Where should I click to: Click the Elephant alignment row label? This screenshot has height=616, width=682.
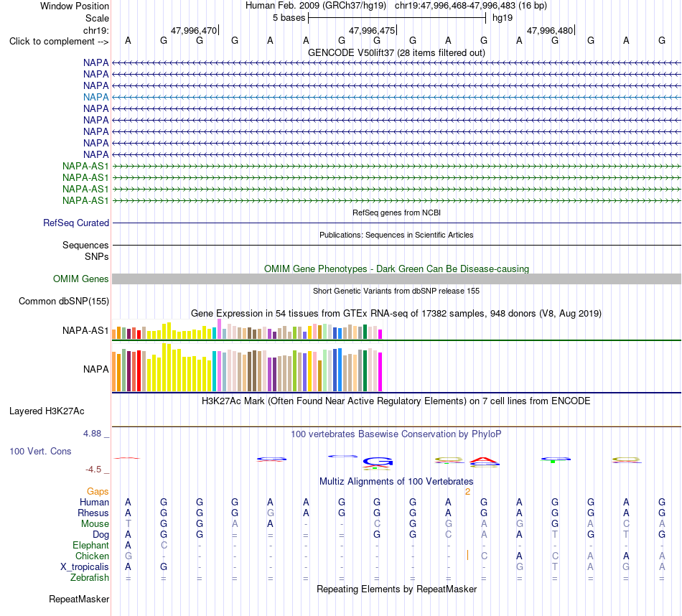coord(90,546)
